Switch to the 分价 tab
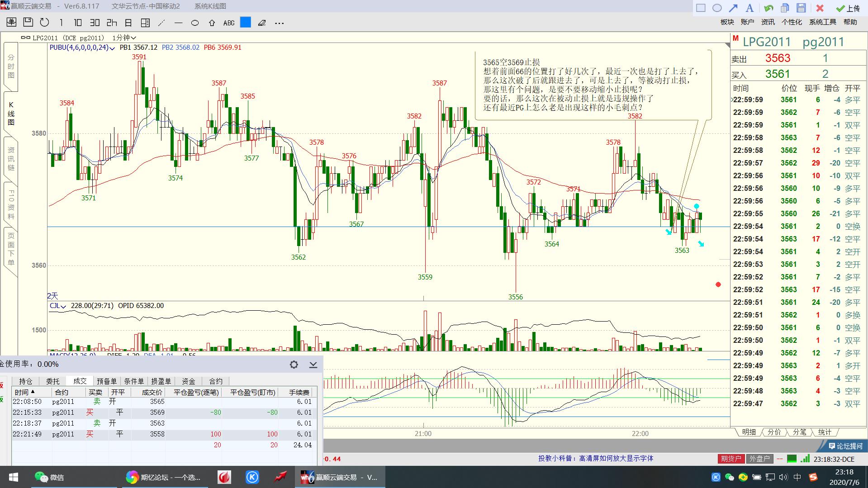 [774, 432]
